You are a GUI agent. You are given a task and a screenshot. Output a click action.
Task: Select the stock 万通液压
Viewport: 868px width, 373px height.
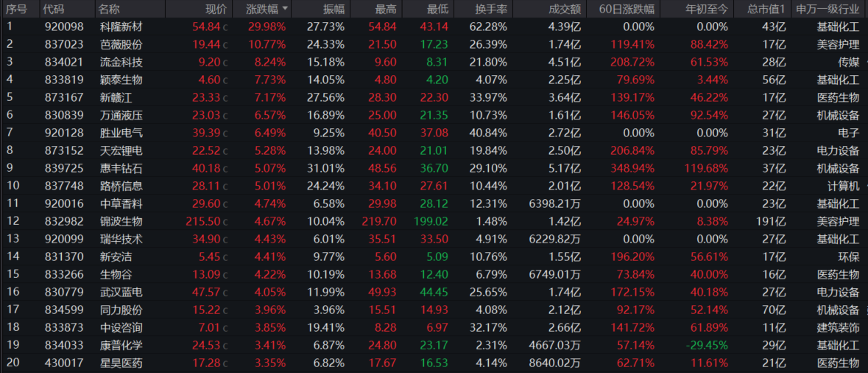[121, 115]
